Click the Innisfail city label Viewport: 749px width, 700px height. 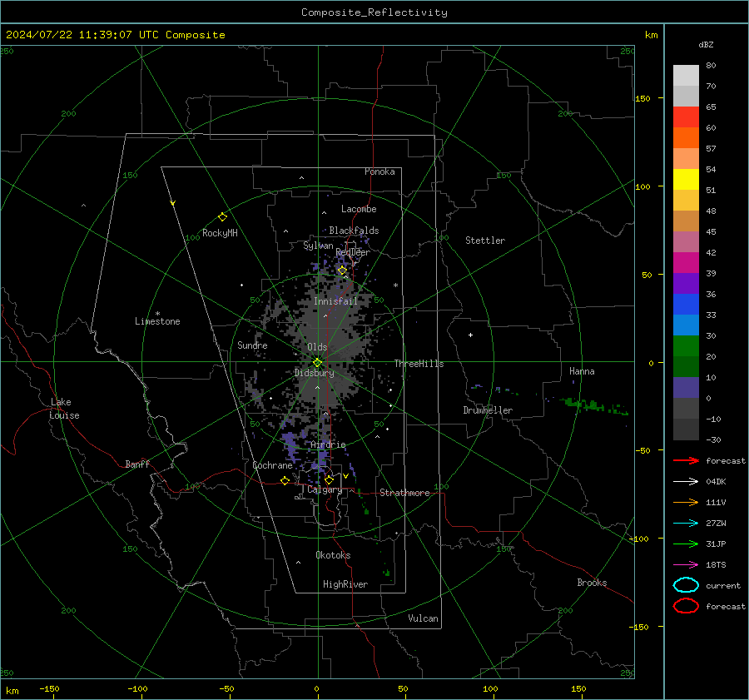tap(335, 301)
